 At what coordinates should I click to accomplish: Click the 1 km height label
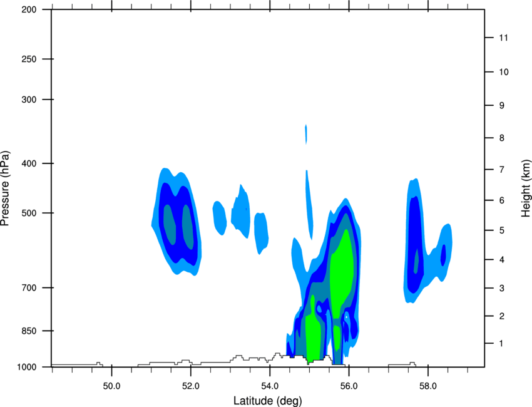pos(502,344)
